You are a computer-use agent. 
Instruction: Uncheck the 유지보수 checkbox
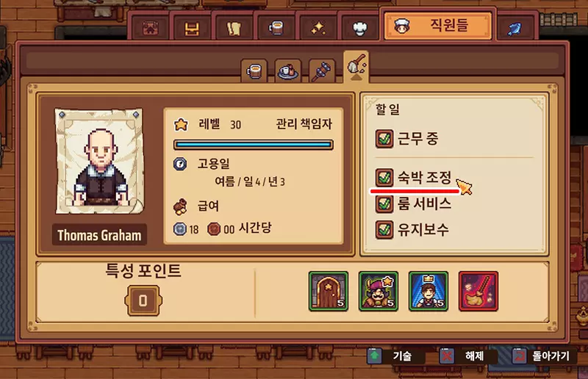click(x=384, y=230)
